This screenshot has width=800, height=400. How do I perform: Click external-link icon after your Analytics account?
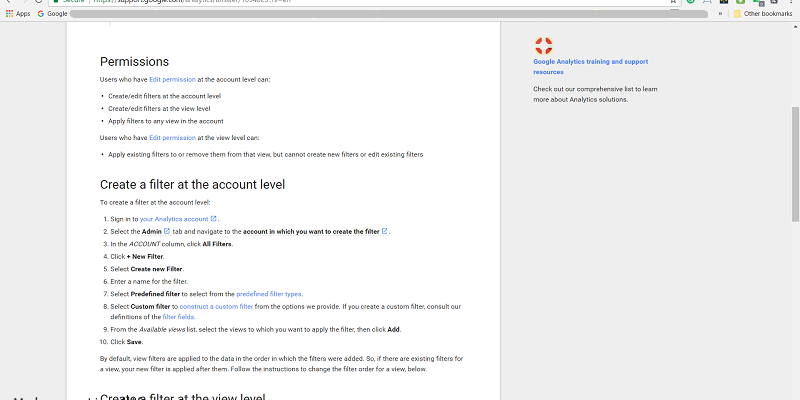tap(214, 218)
